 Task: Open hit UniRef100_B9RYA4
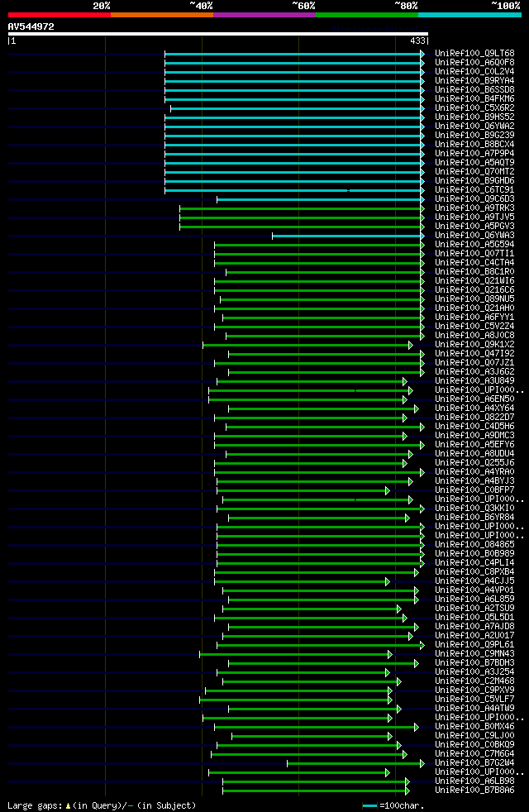(x=474, y=81)
